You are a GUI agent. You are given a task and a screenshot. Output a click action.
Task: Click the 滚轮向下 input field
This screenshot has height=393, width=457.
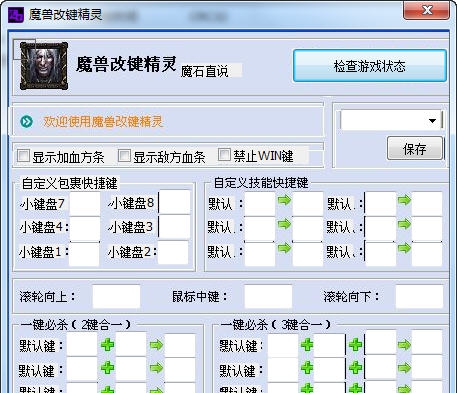[419, 296]
